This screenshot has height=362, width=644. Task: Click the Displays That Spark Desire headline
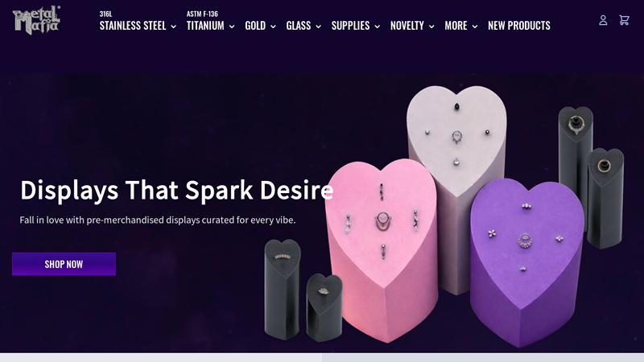point(176,190)
